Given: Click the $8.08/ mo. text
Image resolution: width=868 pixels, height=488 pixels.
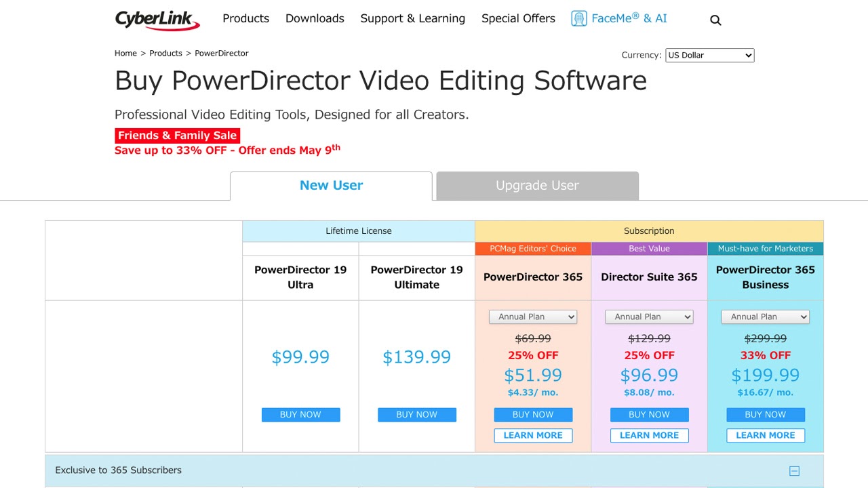Looking at the screenshot, I should [650, 393].
